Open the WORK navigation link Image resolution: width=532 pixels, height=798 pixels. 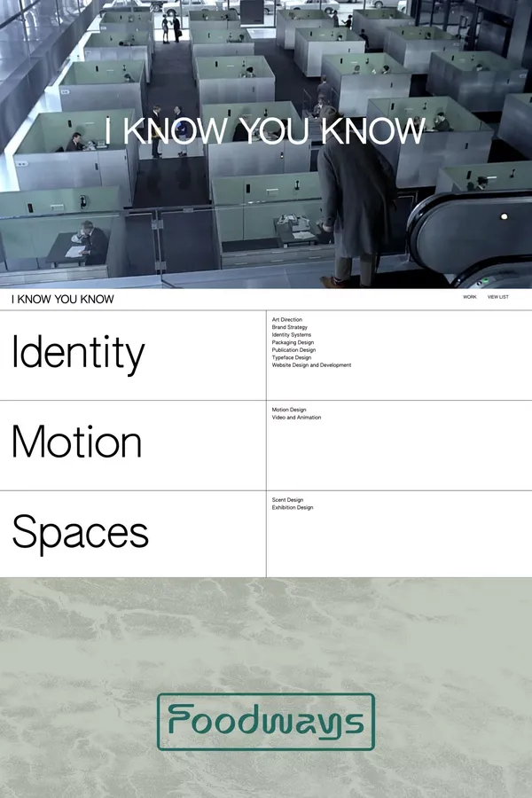[x=469, y=297]
